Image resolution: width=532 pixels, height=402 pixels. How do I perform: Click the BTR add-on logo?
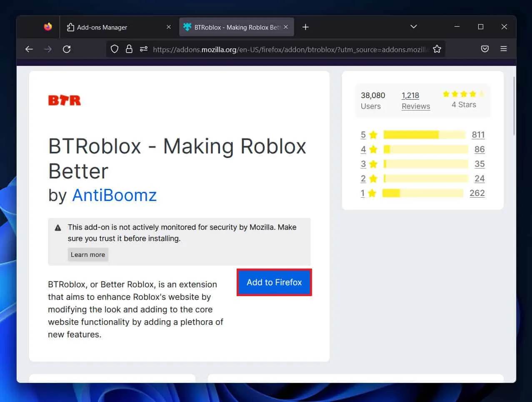[65, 100]
